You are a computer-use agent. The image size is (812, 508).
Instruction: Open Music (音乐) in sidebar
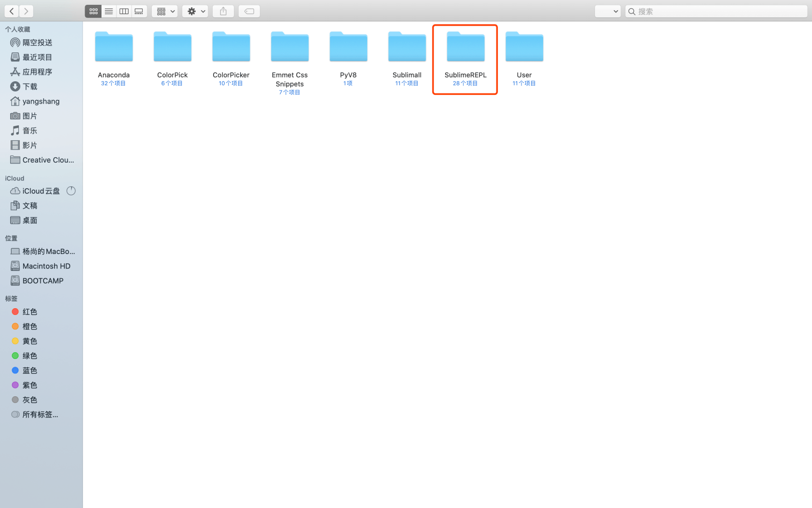pyautogui.click(x=41, y=131)
